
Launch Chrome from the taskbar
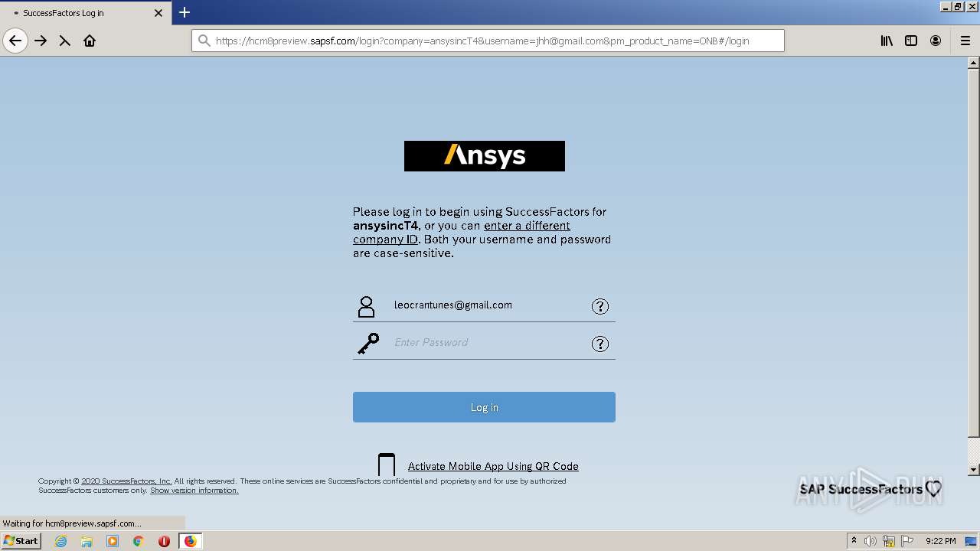pos(139,541)
